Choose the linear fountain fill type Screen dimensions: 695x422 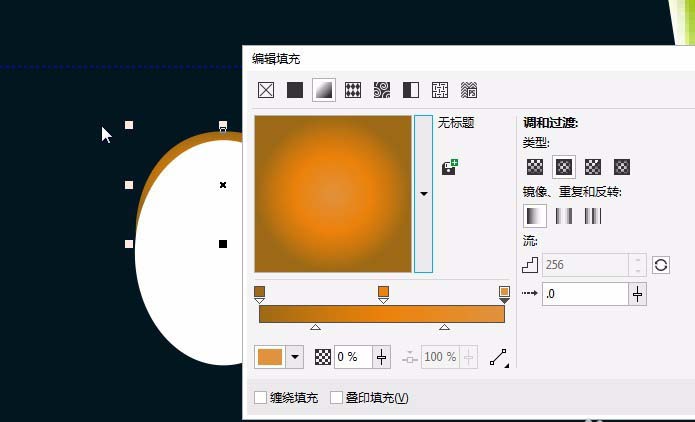[x=535, y=167]
